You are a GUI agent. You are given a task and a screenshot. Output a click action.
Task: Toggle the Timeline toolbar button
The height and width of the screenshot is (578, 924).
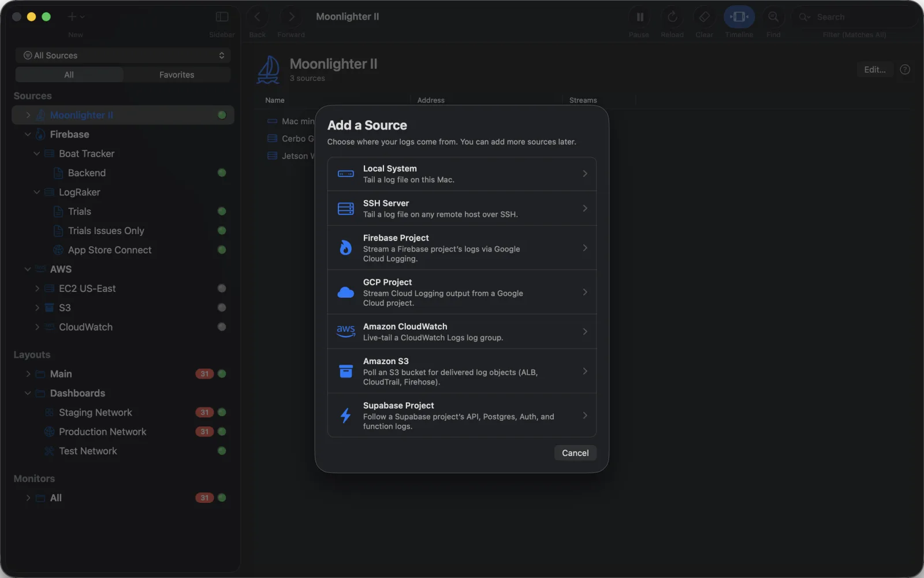coord(739,17)
